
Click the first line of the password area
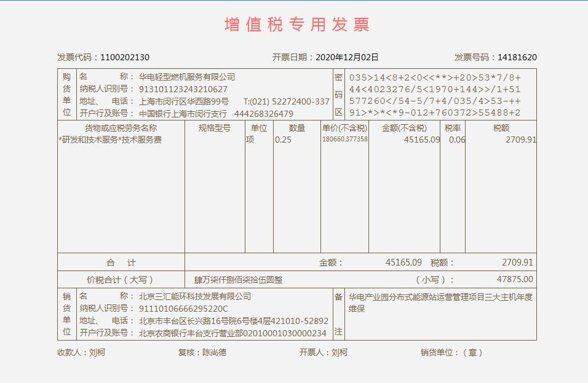tap(435, 77)
